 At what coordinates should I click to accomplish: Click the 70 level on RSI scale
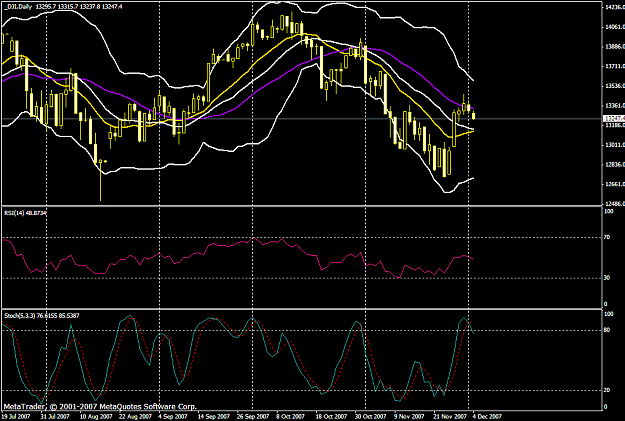[607, 237]
